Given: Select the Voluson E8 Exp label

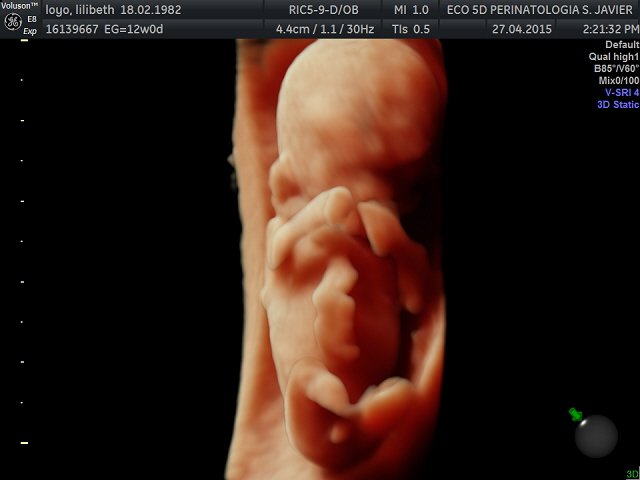Looking at the screenshot, I should tap(20, 18).
